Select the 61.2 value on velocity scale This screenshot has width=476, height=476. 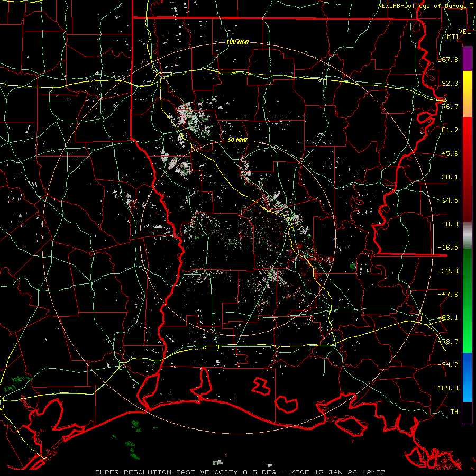[x=450, y=130]
